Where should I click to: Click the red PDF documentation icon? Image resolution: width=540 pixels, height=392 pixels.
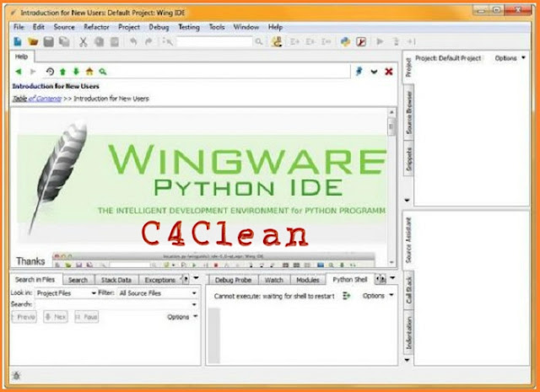tap(361, 41)
